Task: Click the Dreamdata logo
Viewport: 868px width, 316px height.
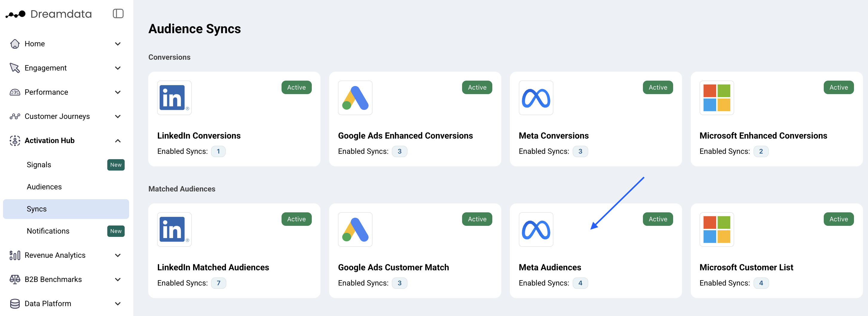Action: [48, 14]
